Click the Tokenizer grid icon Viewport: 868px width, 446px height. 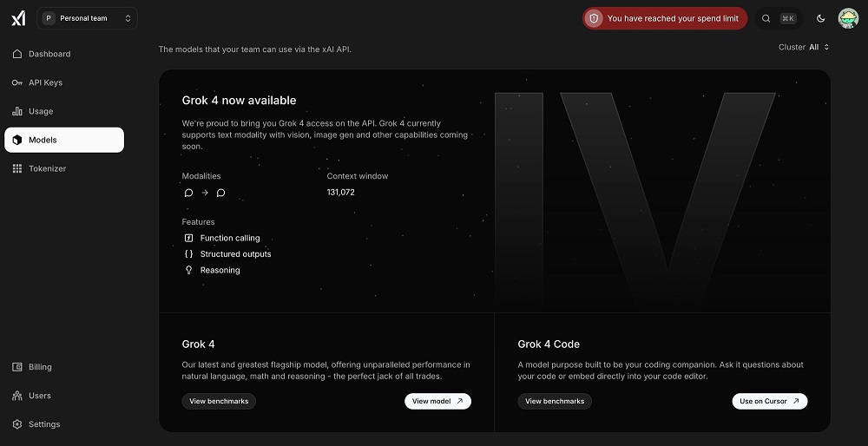coord(17,168)
